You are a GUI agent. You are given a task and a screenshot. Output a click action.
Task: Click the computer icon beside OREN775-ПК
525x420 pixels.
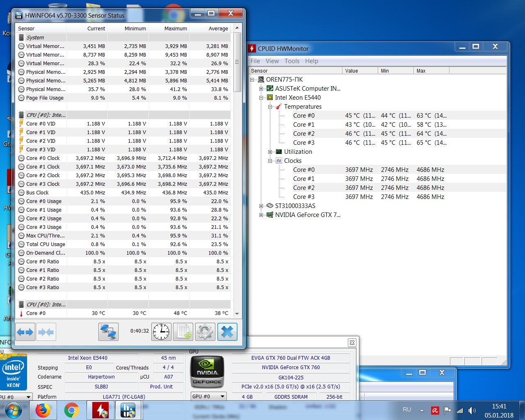(261, 80)
